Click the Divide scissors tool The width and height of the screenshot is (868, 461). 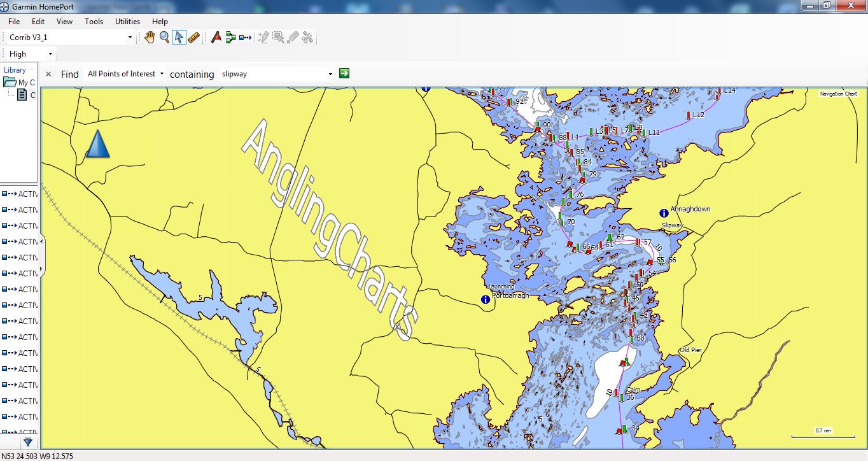tap(308, 38)
